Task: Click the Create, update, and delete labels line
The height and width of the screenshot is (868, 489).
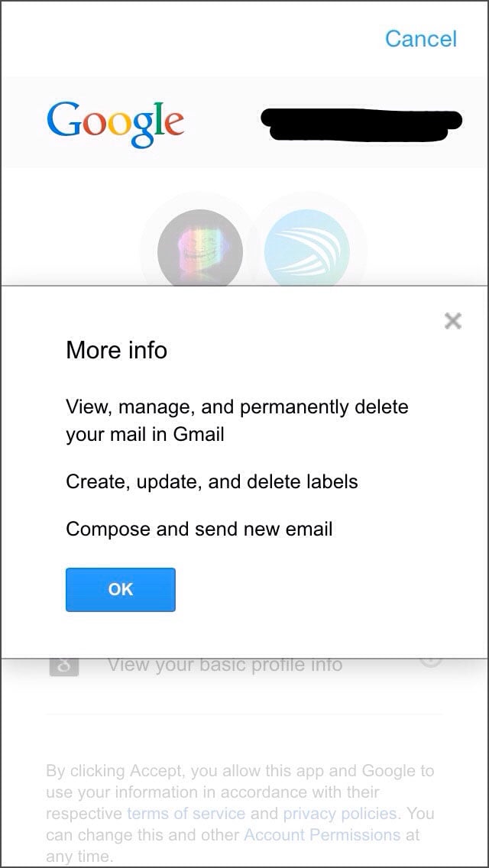Action: (x=212, y=481)
